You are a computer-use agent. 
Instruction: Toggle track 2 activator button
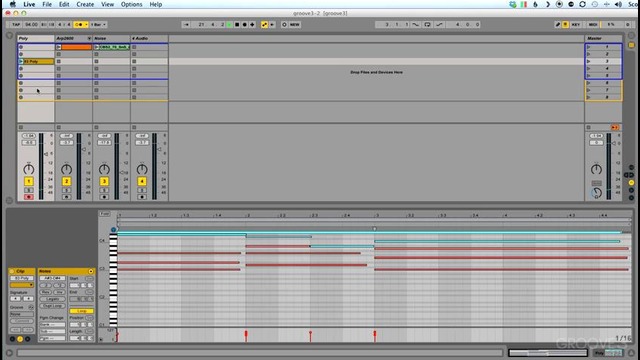tap(67, 181)
